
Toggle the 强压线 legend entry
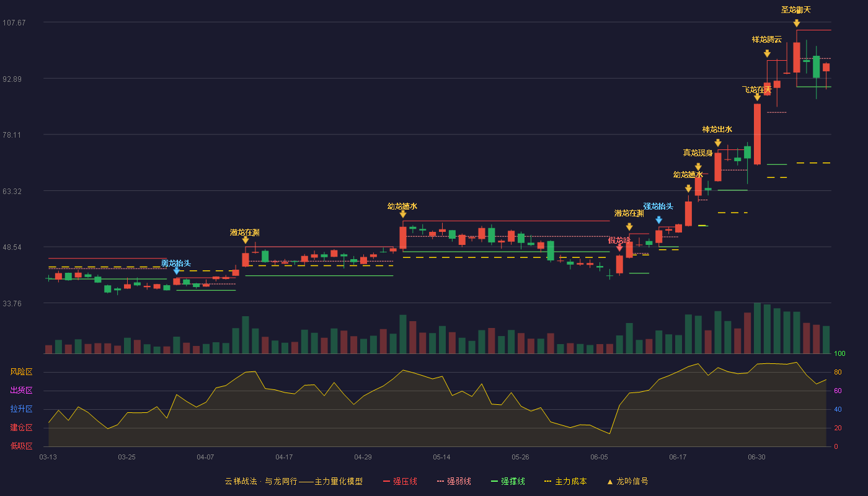click(x=400, y=481)
